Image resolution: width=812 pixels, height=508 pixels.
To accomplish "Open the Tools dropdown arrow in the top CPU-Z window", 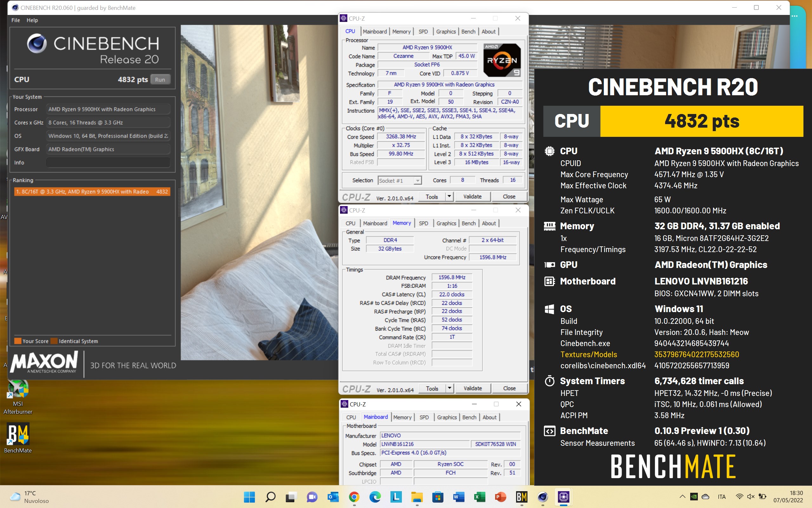I will tap(449, 197).
